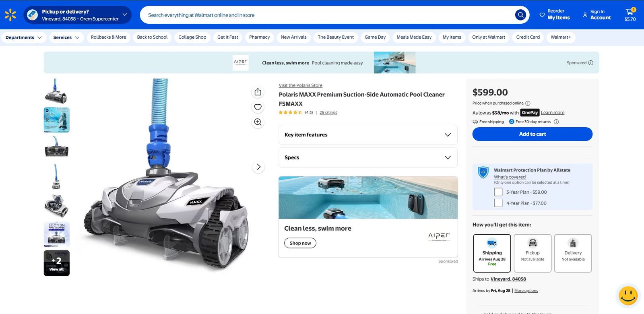Open Walmart+ nav item
The image size is (644, 314).
(561, 37)
